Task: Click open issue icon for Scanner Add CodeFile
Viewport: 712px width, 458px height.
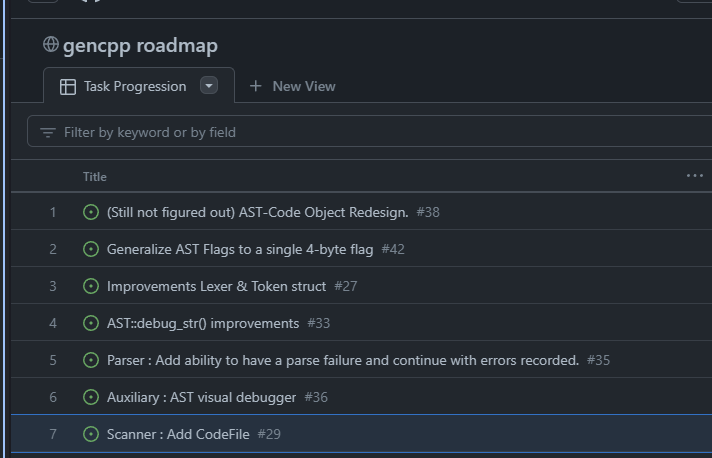Action: click(91, 434)
